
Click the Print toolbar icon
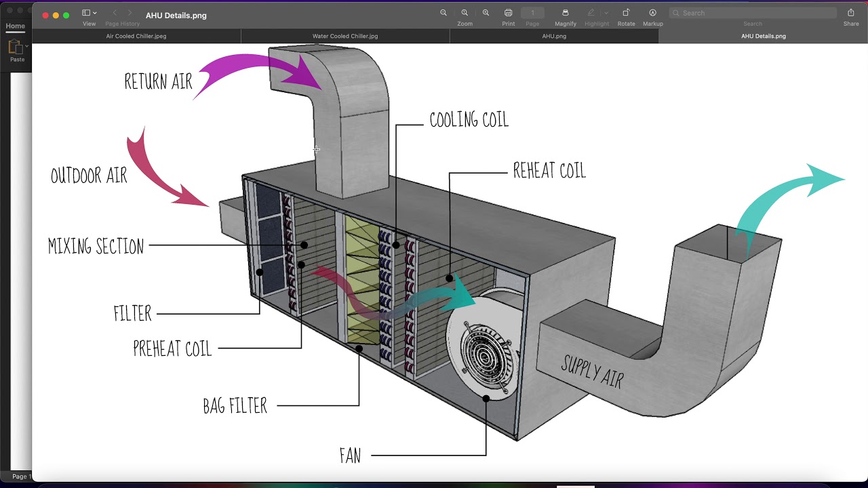[x=509, y=13]
